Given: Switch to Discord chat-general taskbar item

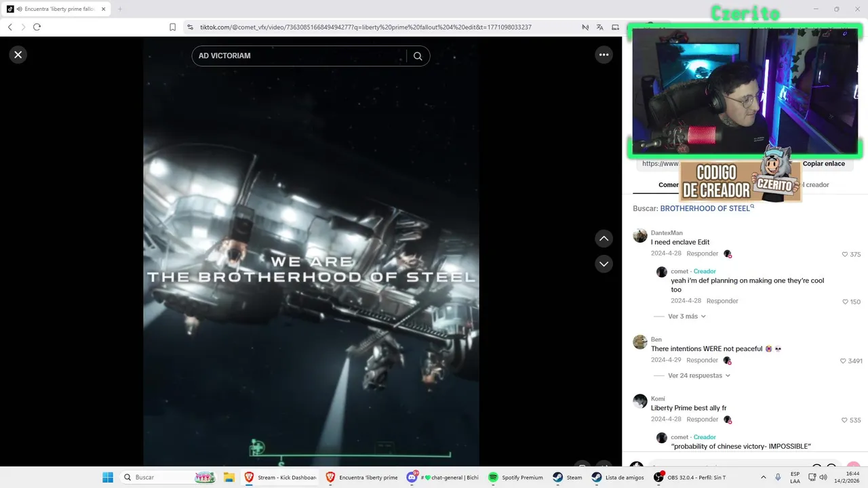Looking at the screenshot, I should 443,477.
